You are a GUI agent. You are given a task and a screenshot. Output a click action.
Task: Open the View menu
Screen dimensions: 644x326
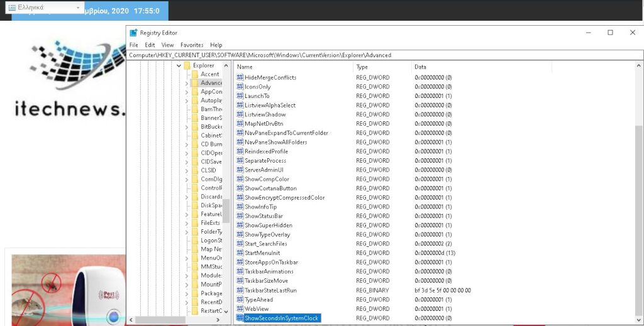[167, 45]
